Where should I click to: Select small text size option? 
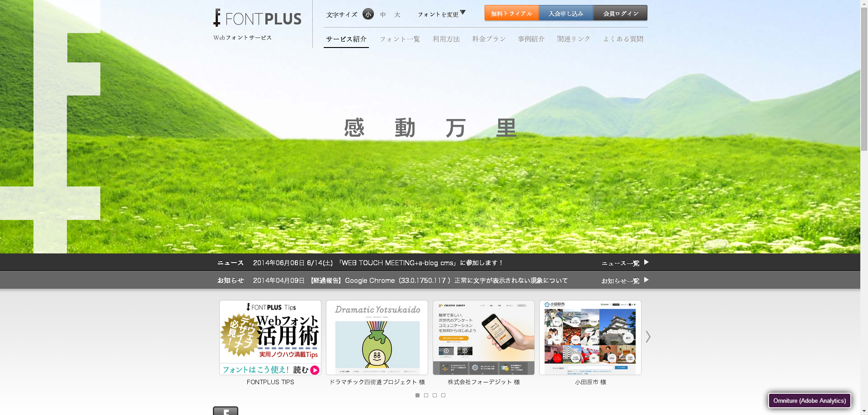[368, 14]
